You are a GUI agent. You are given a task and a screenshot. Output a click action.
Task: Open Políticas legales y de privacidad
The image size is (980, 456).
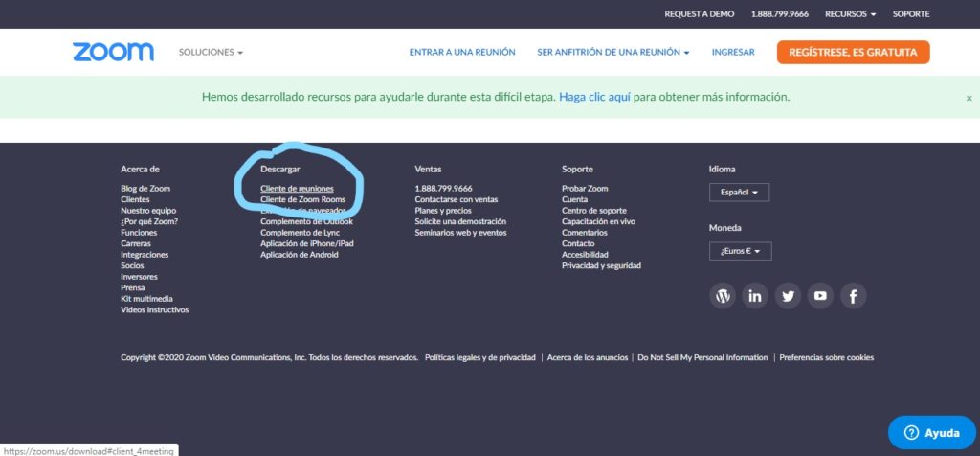point(480,357)
